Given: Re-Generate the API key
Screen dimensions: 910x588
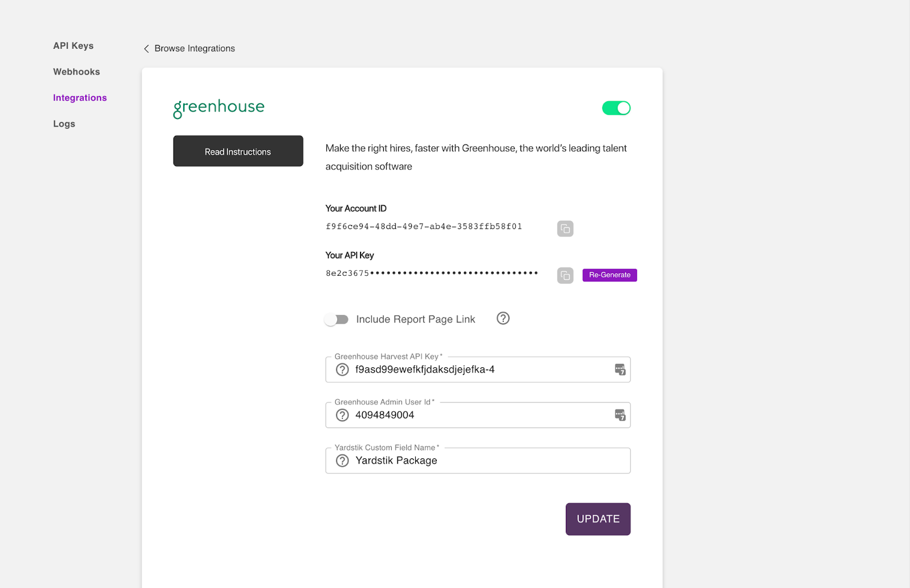Looking at the screenshot, I should [x=610, y=275].
